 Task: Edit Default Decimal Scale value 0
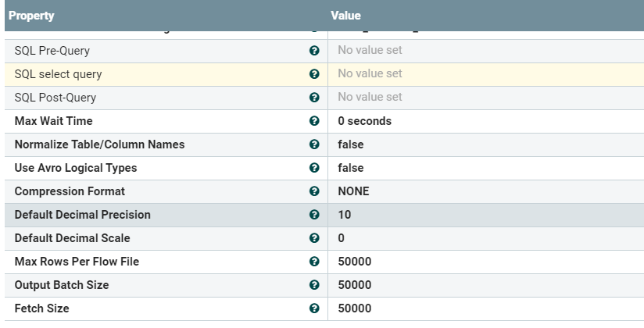click(x=342, y=238)
